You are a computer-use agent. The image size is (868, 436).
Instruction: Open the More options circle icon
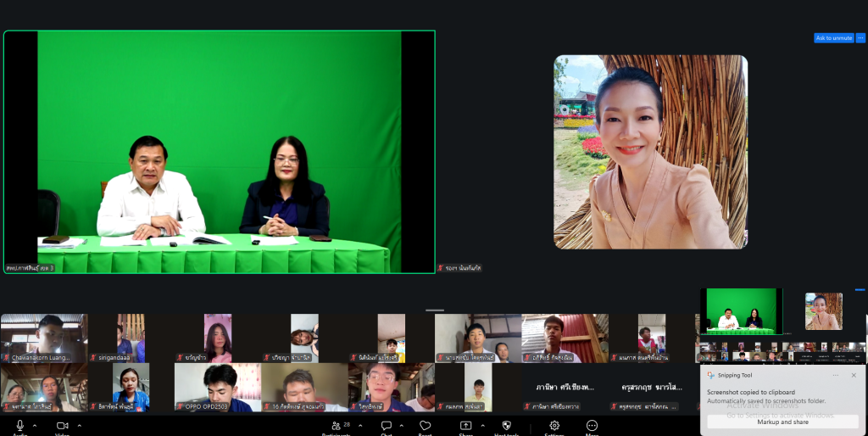pos(592,426)
